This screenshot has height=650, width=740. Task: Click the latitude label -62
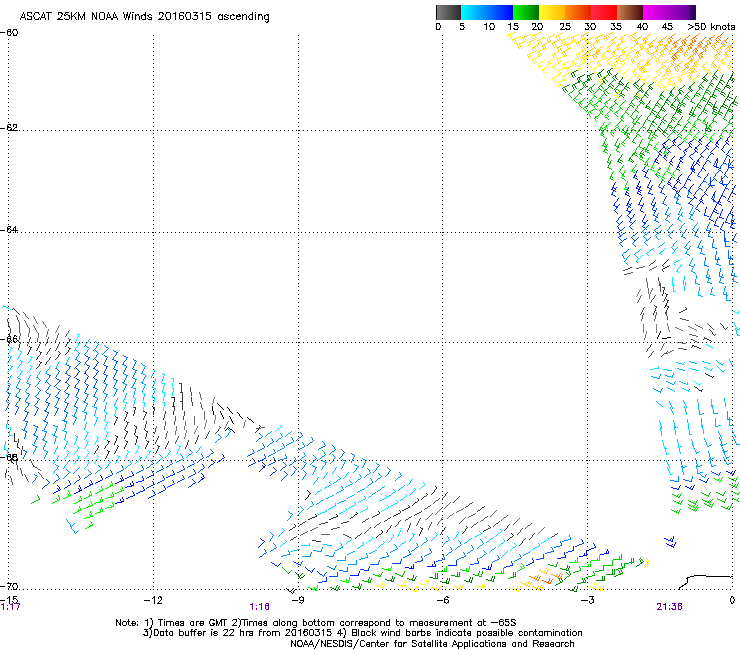[9, 127]
